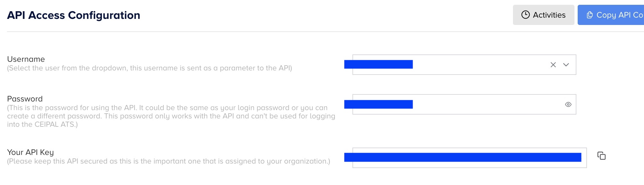Clear the selected username with the X

click(x=553, y=65)
